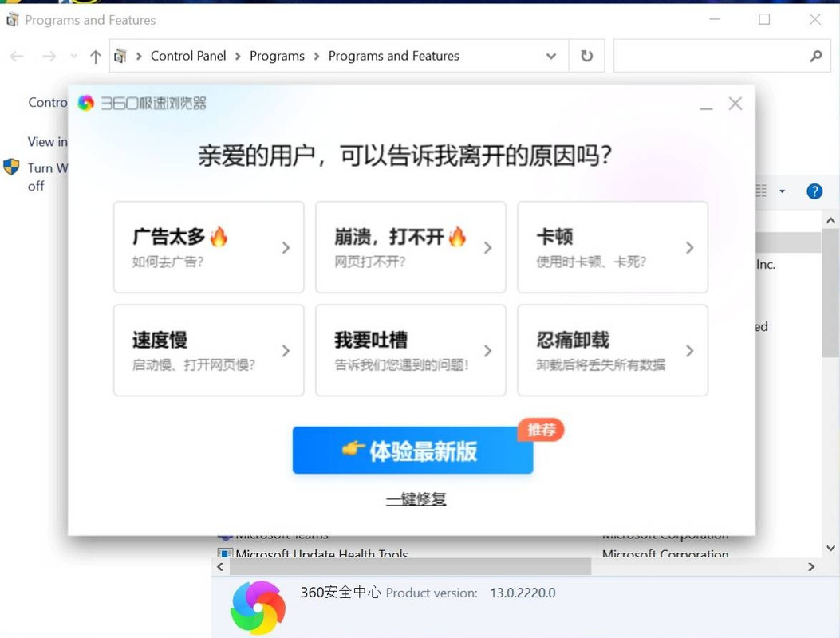
Task: Click the chevron on the 忍痛卸载 card
Action: pos(689,351)
